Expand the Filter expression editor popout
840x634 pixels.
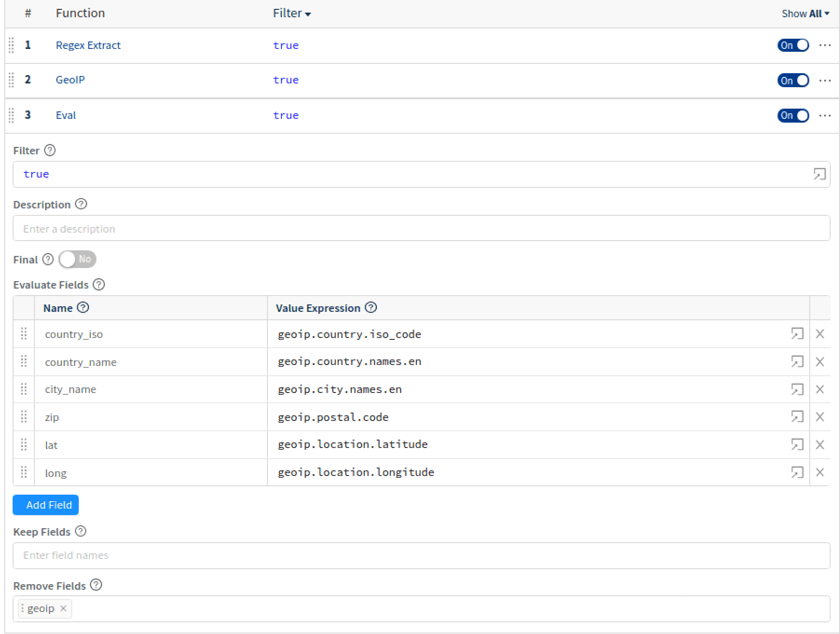tap(819, 174)
